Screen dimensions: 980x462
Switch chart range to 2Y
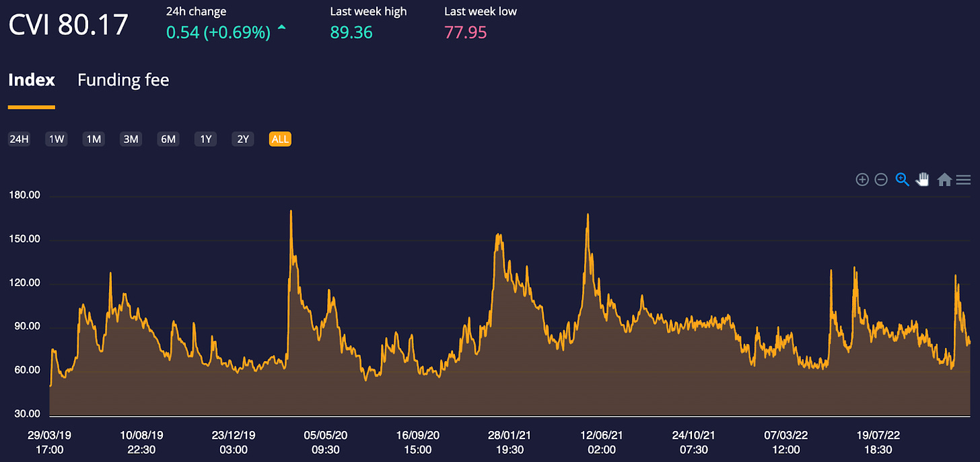click(243, 139)
